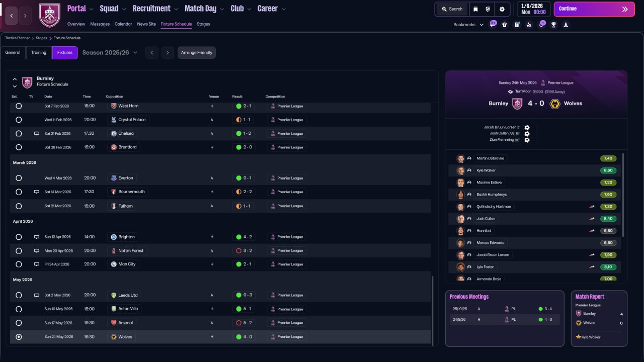Click the Search button

coord(452,9)
